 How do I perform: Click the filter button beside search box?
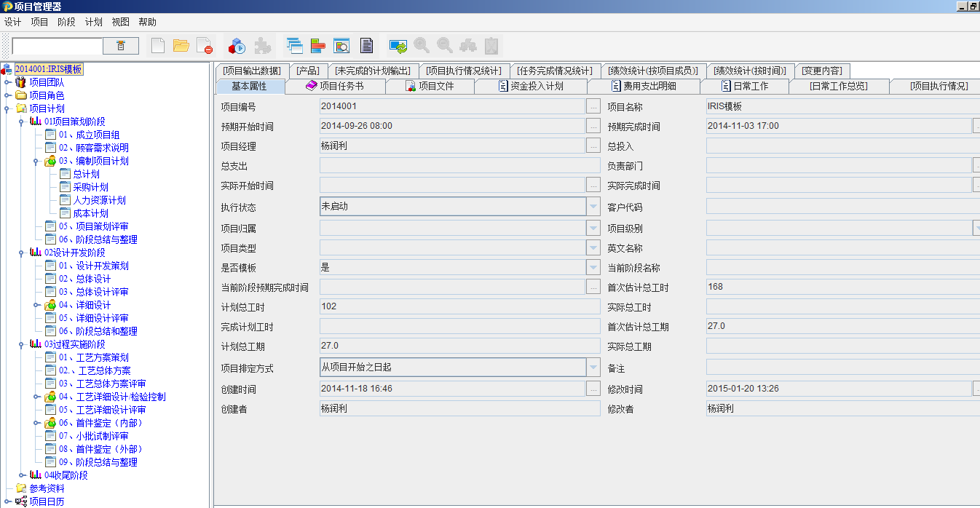(x=121, y=46)
